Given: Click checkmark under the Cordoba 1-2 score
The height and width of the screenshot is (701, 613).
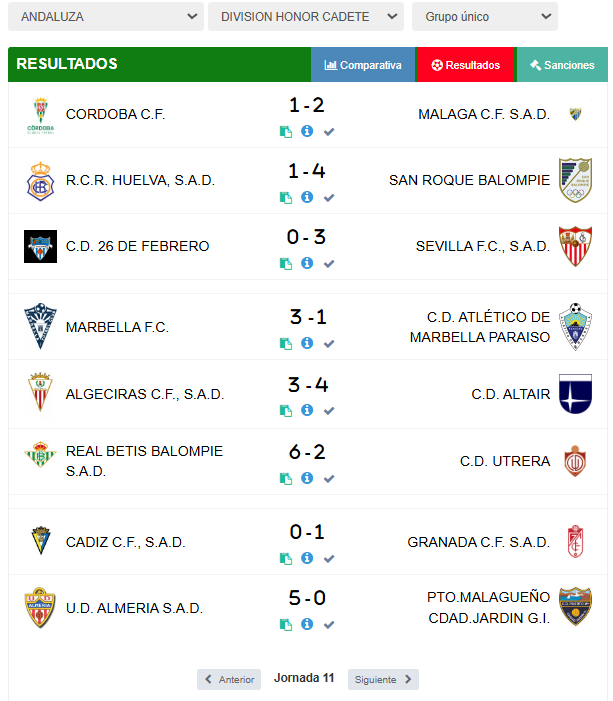Looking at the screenshot, I should pyautogui.click(x=329, y=131).
